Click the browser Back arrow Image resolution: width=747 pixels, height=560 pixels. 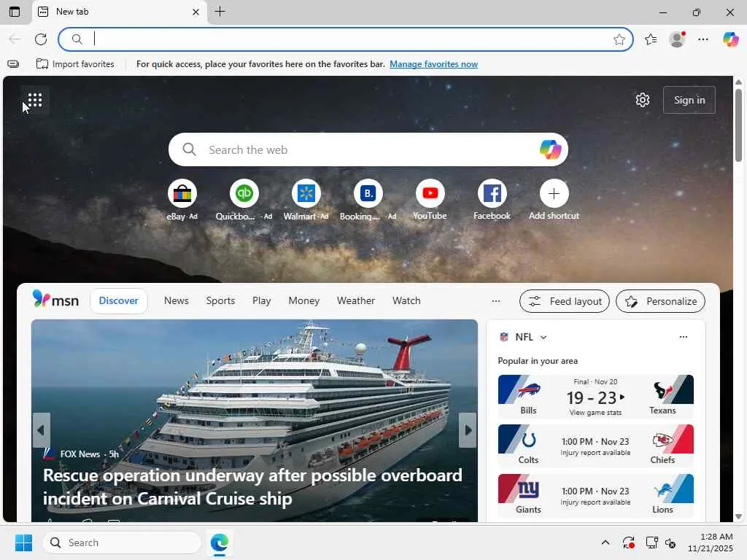pos(15,39)
